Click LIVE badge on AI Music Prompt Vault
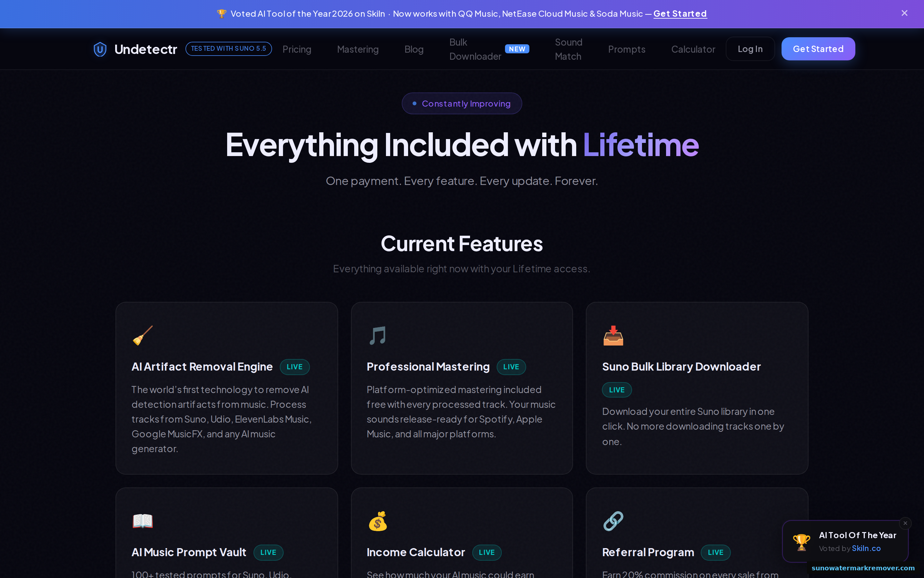The width and height of the screenshot is (924, 578). click(268, 552)
